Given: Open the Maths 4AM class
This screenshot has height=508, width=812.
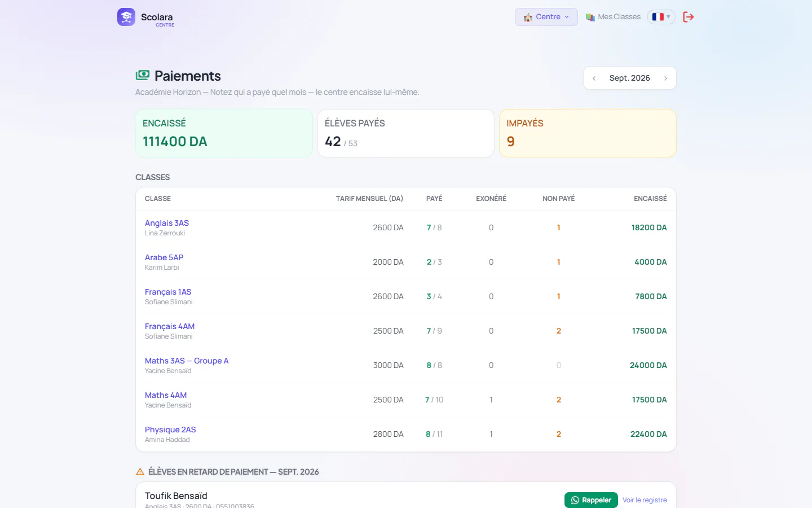Looking at the screenshot, I should click(x=166, y=395).
